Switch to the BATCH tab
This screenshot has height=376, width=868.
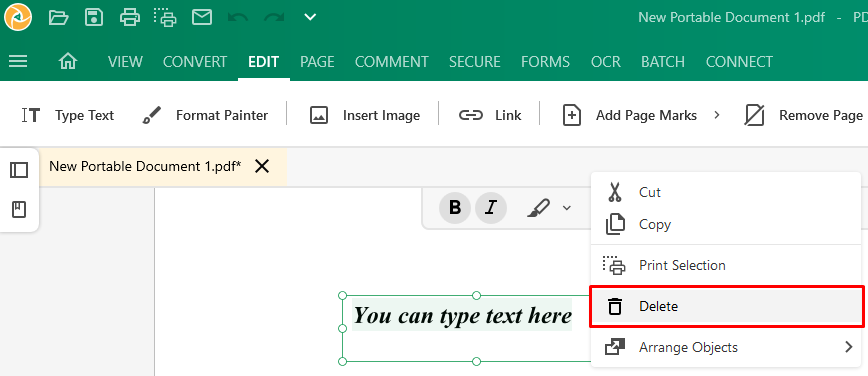(x=663, y=61)
